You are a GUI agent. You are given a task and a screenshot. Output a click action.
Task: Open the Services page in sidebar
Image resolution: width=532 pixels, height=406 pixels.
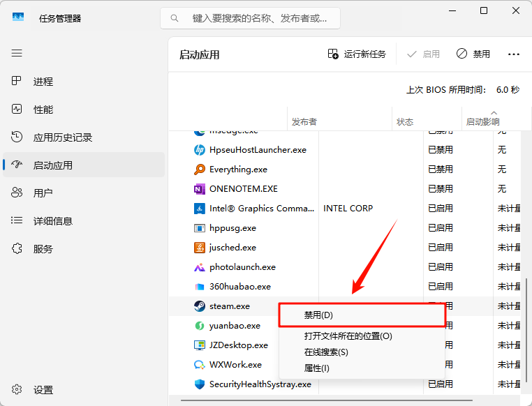tap(43, 249)
